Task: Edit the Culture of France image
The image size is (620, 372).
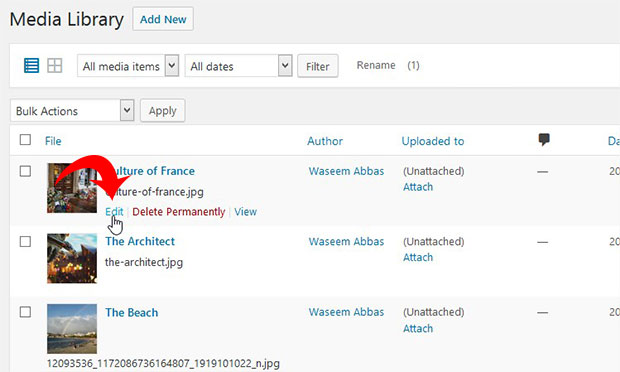Action: tap(114, 211)
